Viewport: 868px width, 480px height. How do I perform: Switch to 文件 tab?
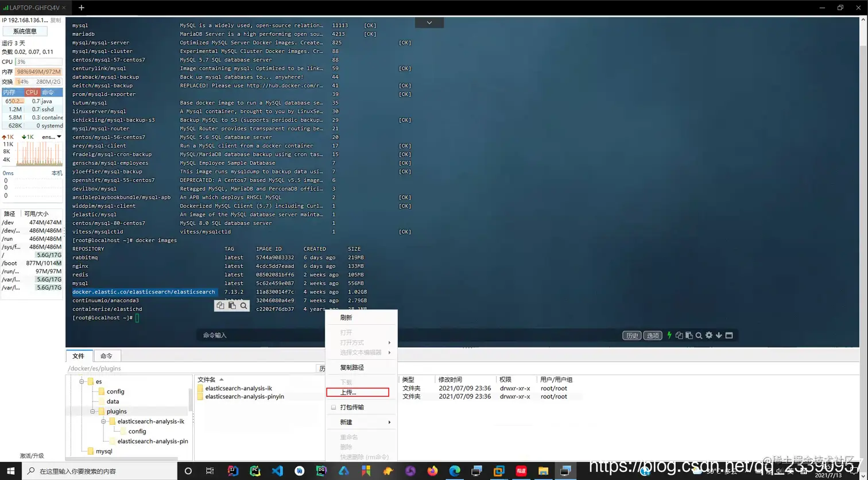79,356
